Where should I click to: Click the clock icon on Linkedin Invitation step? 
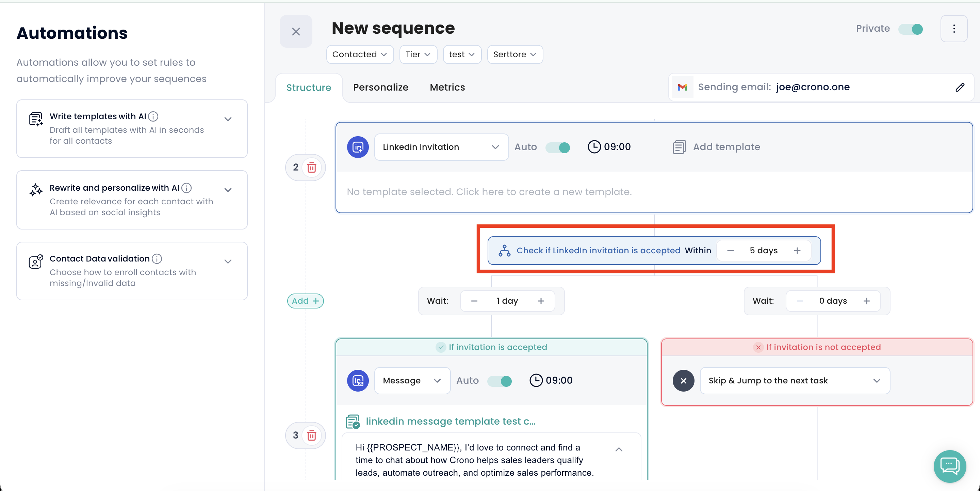coord(594,147)
